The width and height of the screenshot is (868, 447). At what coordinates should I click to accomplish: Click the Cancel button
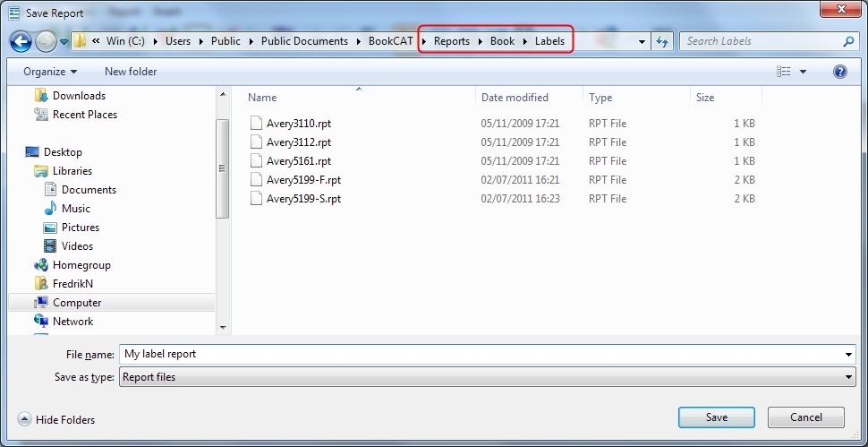point(806,417)
